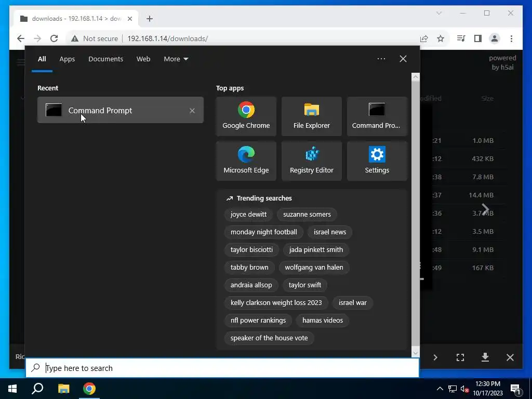Screen dimensions: 532x399
Task: Toggle Chrome side panel icon
Action: (x=478, y=38)
